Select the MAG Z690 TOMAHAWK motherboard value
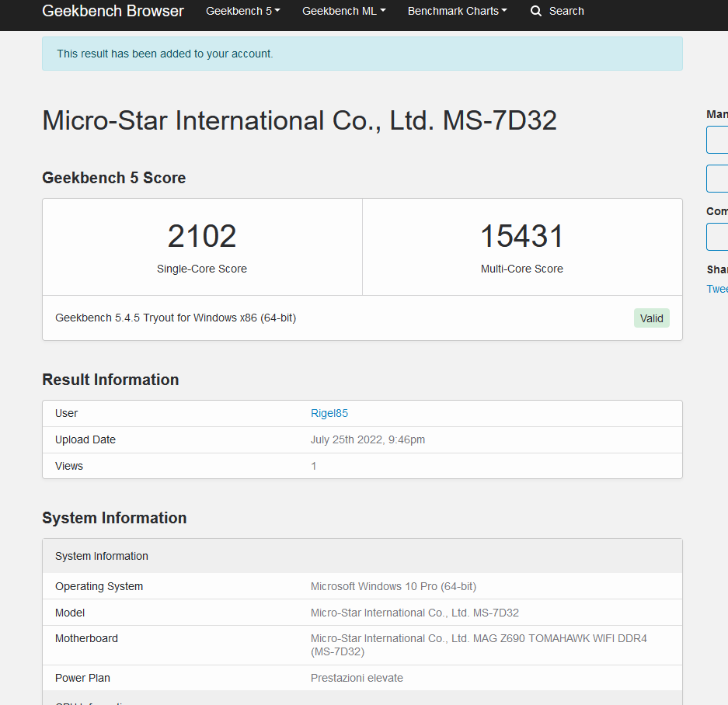The height and width of the screenshot is (705, 728). click(479, 645)
